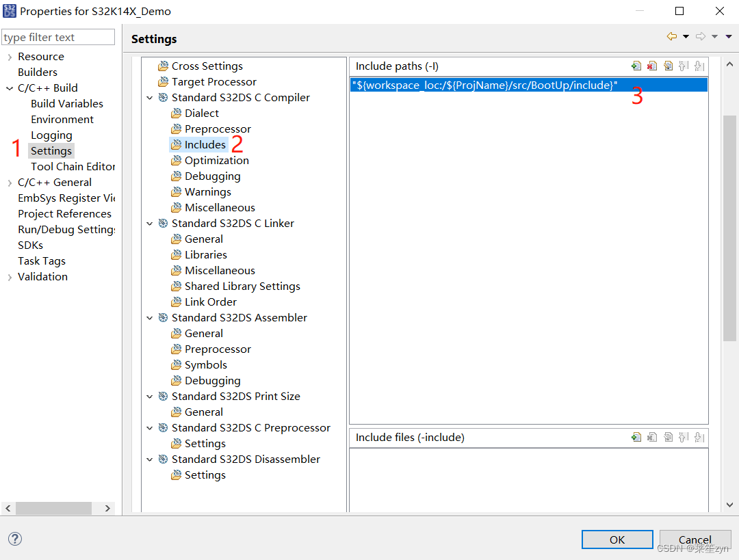Collapse the Standard S32DS Print Size node
The image size is (739, 560).
point(150,397)
